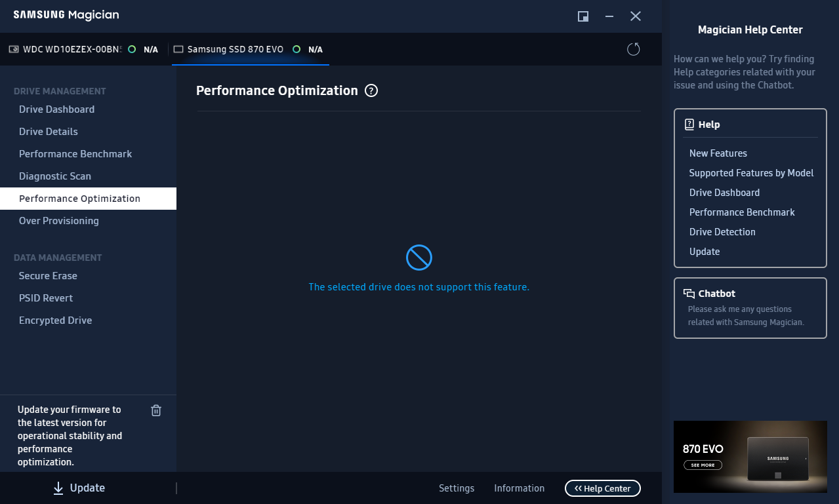Click the Help section book icon
839x504 pixels.
pyautogui.click(x=689, y=125)
